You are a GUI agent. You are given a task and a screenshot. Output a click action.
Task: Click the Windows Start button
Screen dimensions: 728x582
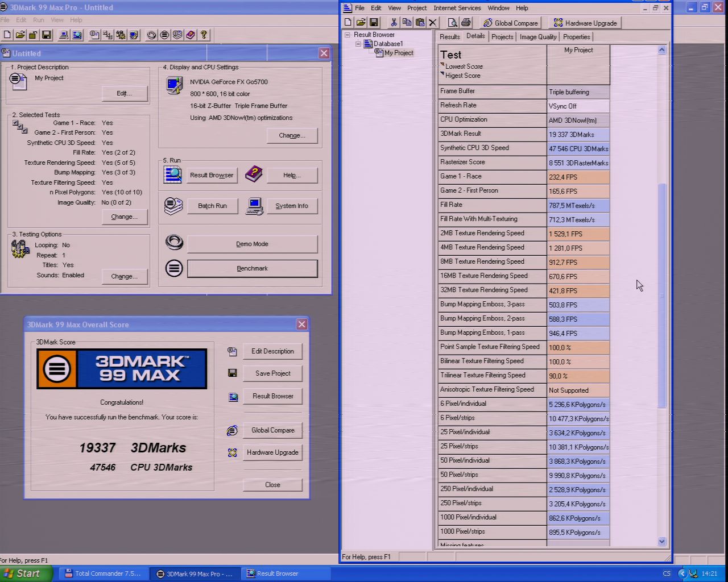(x=26, y=573)
